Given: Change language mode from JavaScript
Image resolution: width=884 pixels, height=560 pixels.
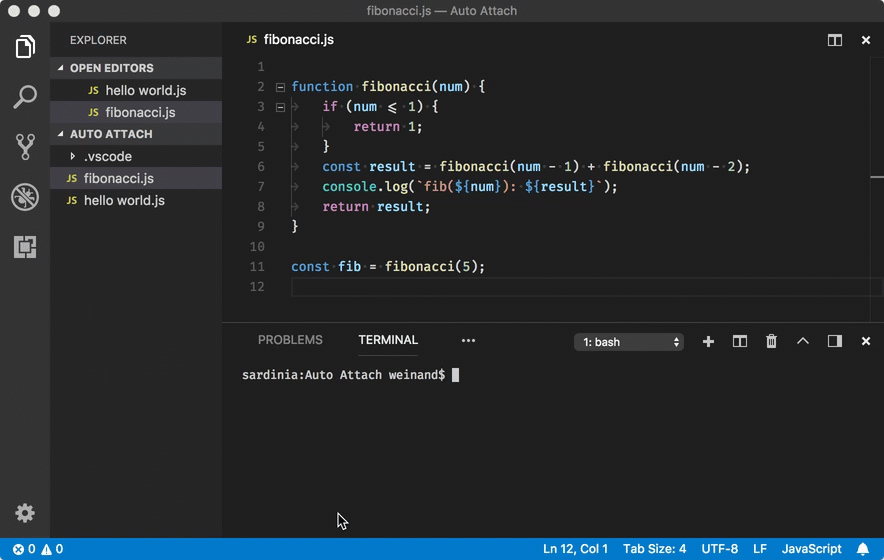Looking at the screenshot, I should 811,549.
